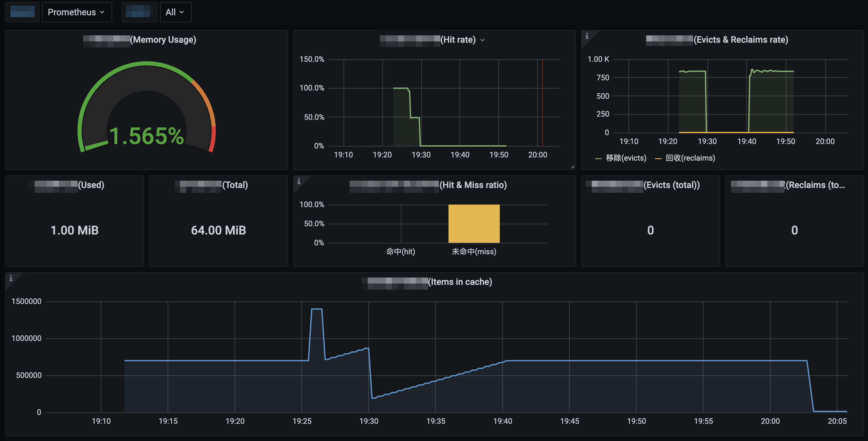
Task: Click the yellow reclaims legend color line
Action: coord(658,158)
